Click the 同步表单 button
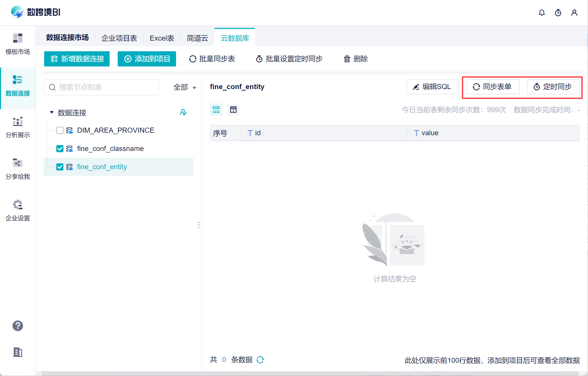This screenshot has height=376, width=588. pyautogui.click(x=493, y=87)
